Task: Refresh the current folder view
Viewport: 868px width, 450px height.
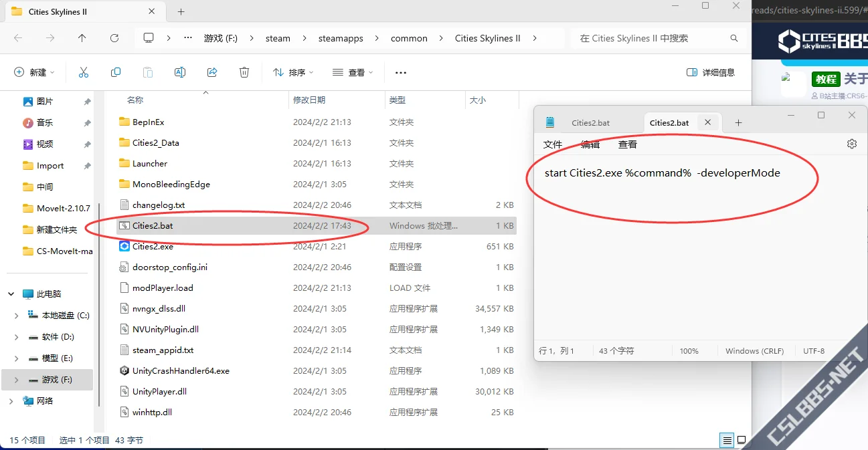Action: (114, 38)
